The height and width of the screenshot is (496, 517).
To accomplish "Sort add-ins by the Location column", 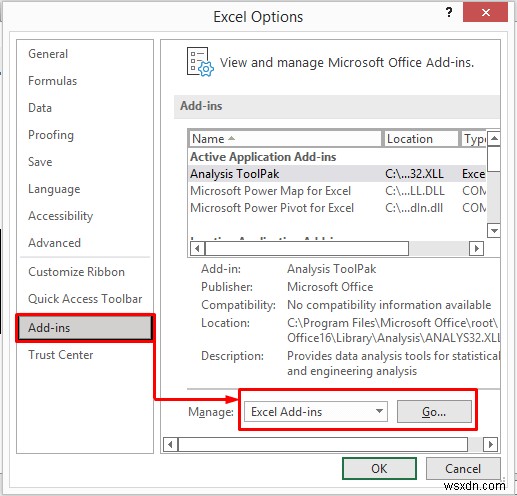I will 421,138.
